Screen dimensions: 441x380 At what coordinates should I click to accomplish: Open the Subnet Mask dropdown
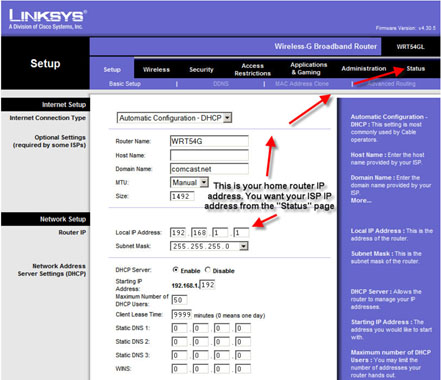tap(209, 246)
